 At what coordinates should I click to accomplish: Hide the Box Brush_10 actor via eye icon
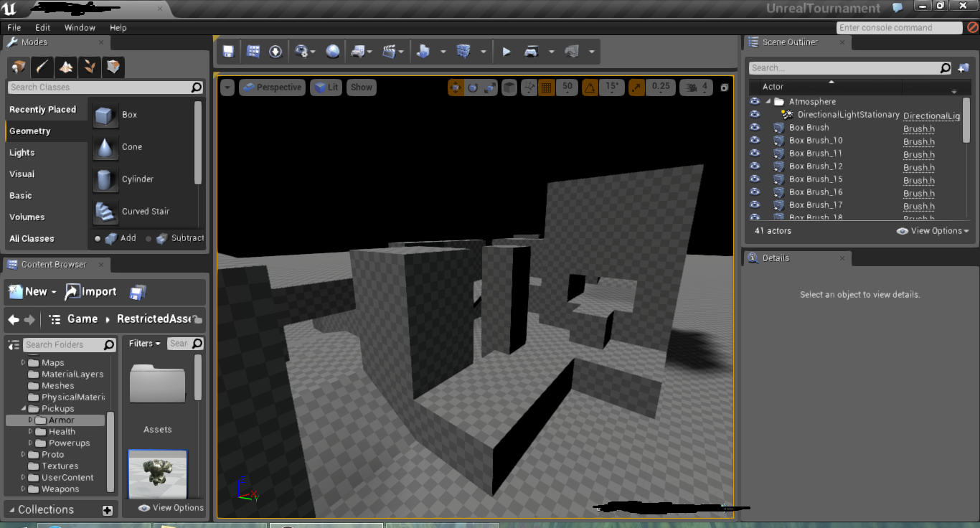[755, 141]
